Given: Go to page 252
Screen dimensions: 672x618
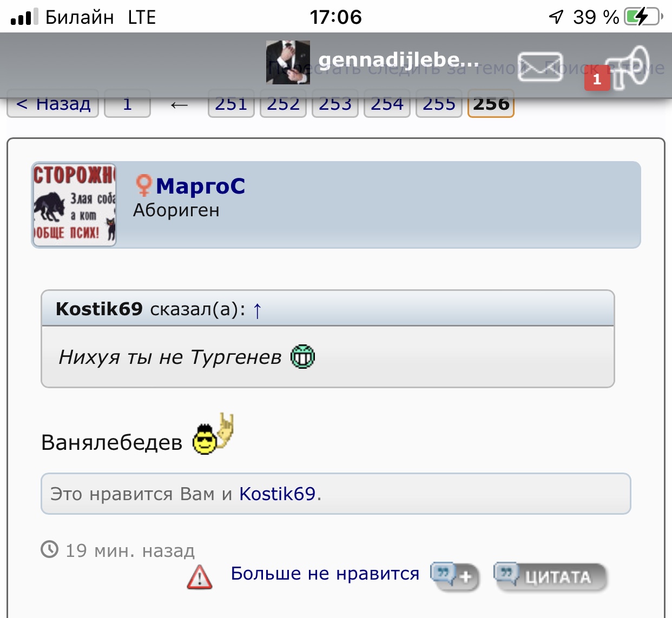Looking at the screenshot, I should tap(283, 103).
